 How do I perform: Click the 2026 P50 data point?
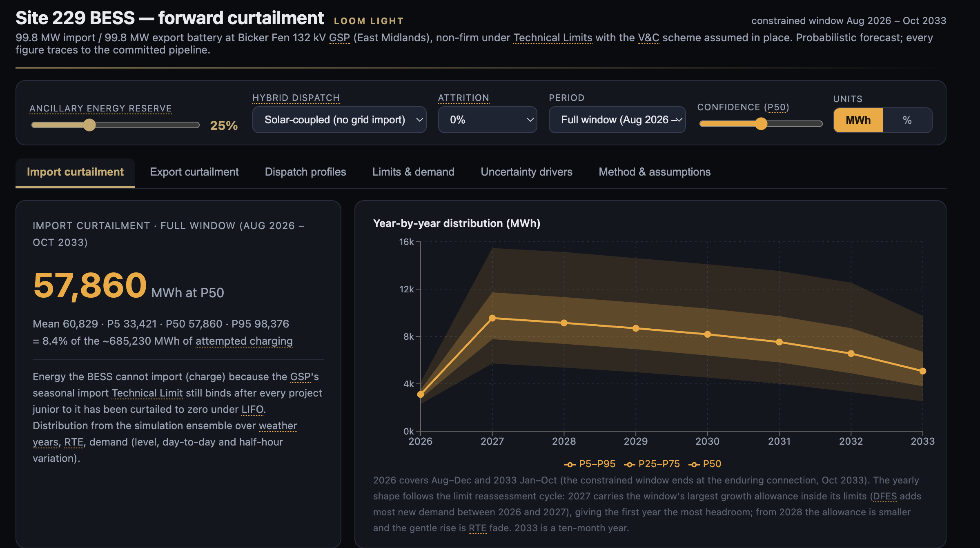coord(421,394)
